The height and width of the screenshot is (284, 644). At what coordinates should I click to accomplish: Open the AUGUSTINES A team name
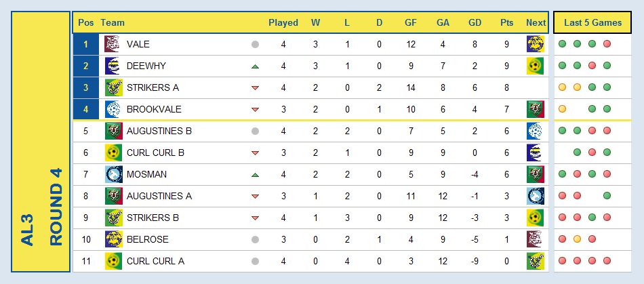coord(159,196)
